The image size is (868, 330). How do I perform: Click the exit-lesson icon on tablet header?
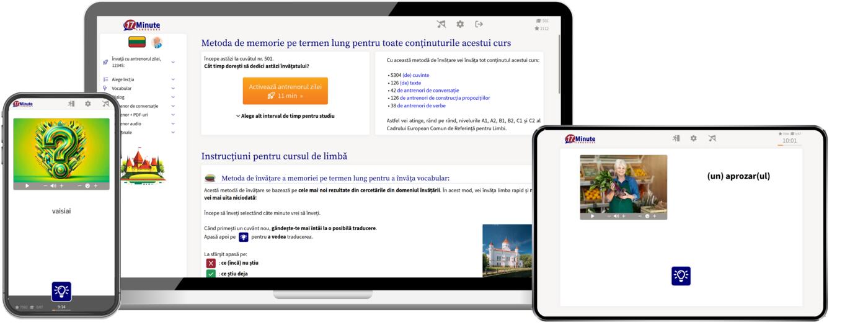(x=675, y=138)
